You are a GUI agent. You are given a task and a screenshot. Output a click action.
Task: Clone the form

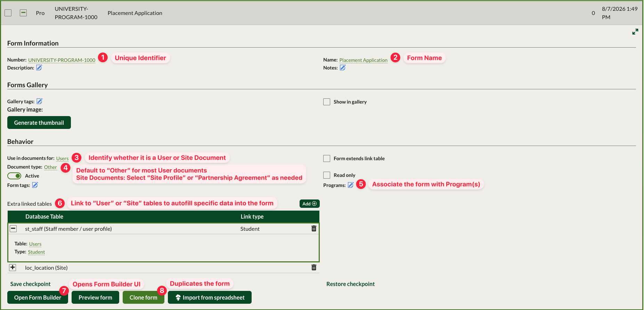(x=143, y=297)
